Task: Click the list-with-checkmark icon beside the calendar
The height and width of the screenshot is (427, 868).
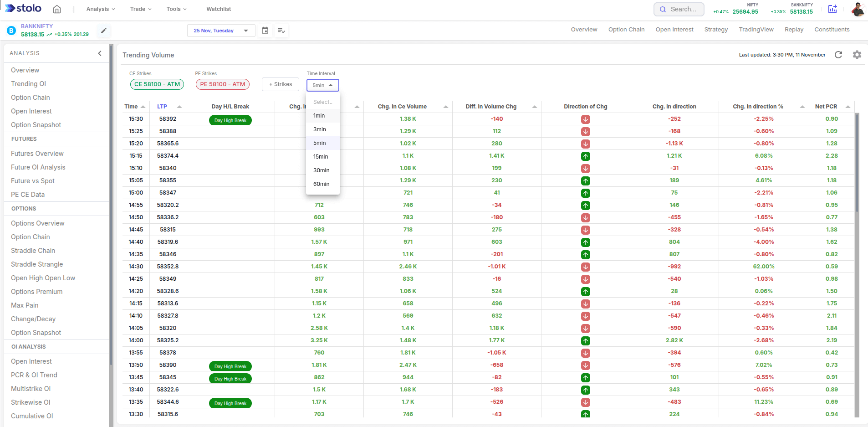Action: (281, 31)
